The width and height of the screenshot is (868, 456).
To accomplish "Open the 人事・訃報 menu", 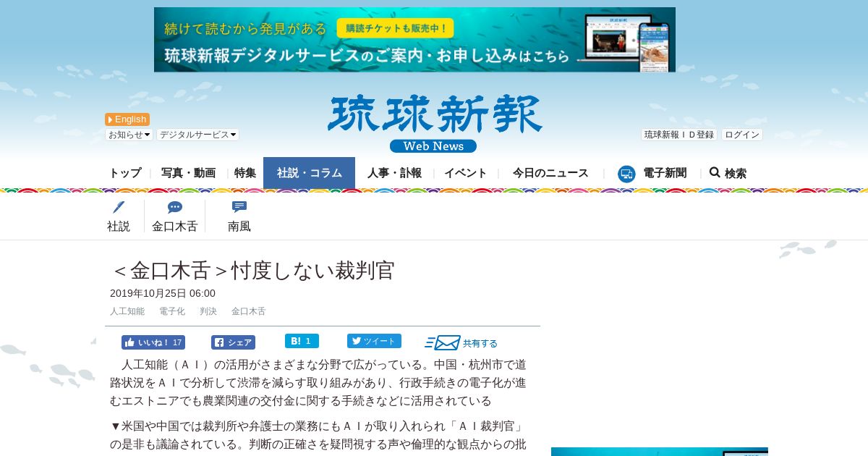I will pyautogui.click(x=394, y=173).
